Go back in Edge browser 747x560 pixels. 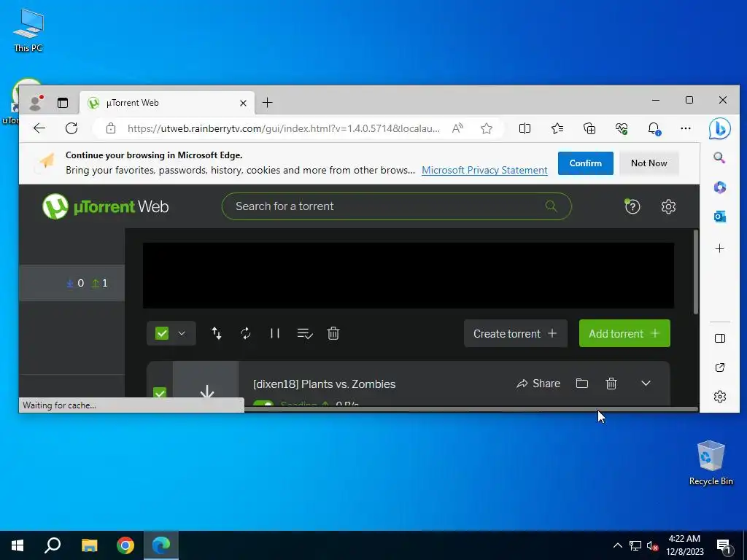point(39,128)
